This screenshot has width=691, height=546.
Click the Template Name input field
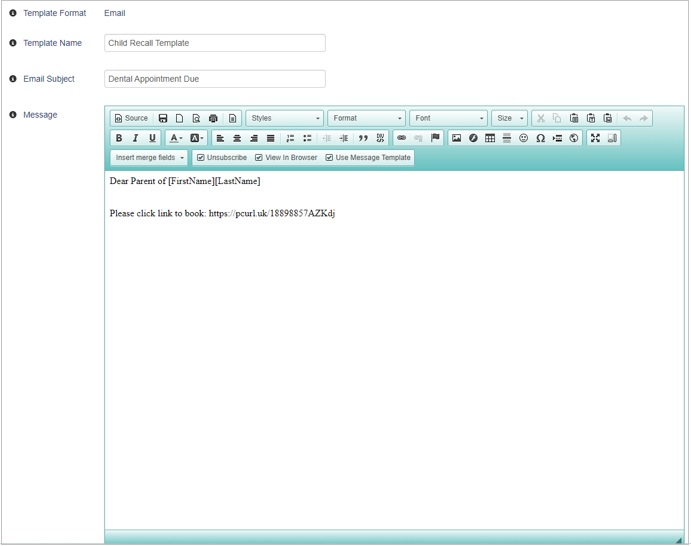click(x=215, y=43)
